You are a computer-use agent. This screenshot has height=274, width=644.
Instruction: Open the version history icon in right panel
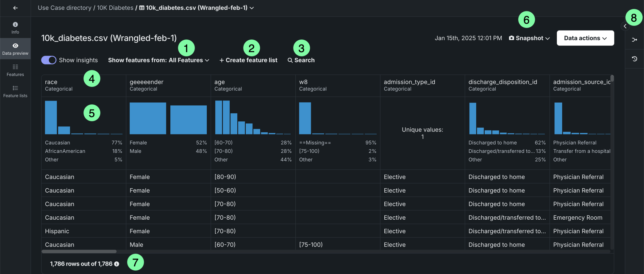[x=634, y=59]
